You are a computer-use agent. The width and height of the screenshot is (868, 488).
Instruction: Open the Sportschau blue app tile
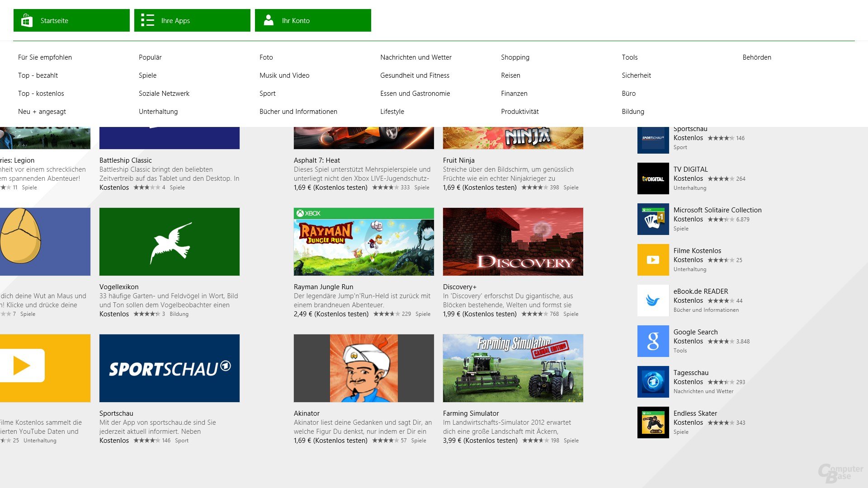tap(170, 368)
